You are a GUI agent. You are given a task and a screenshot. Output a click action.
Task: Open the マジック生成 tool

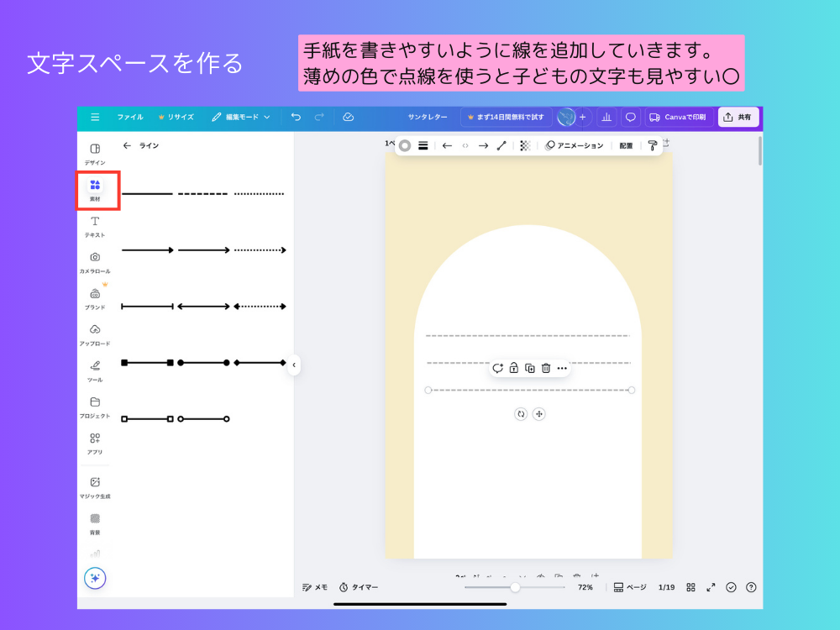pos(95,486)
